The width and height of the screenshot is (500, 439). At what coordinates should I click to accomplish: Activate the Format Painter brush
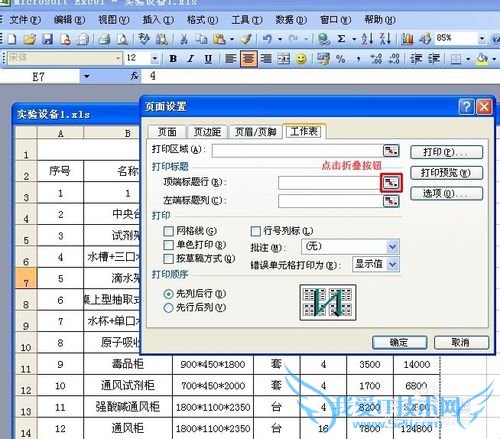click(x=246, y=39)
